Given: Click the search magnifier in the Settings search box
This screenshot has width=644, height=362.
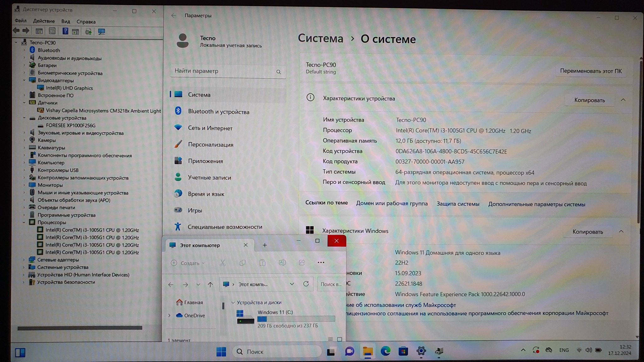Looking at the screenshot, I should click(x=279, y=72).
